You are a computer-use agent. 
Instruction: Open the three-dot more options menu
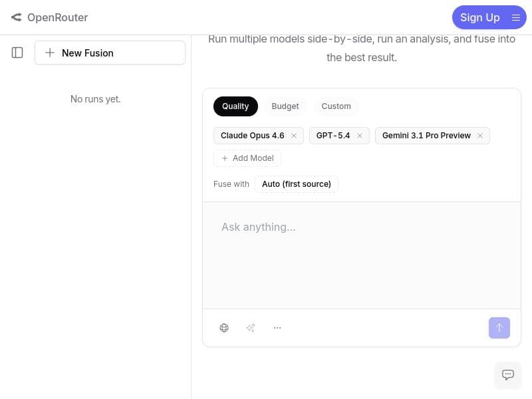click(277, 328)
